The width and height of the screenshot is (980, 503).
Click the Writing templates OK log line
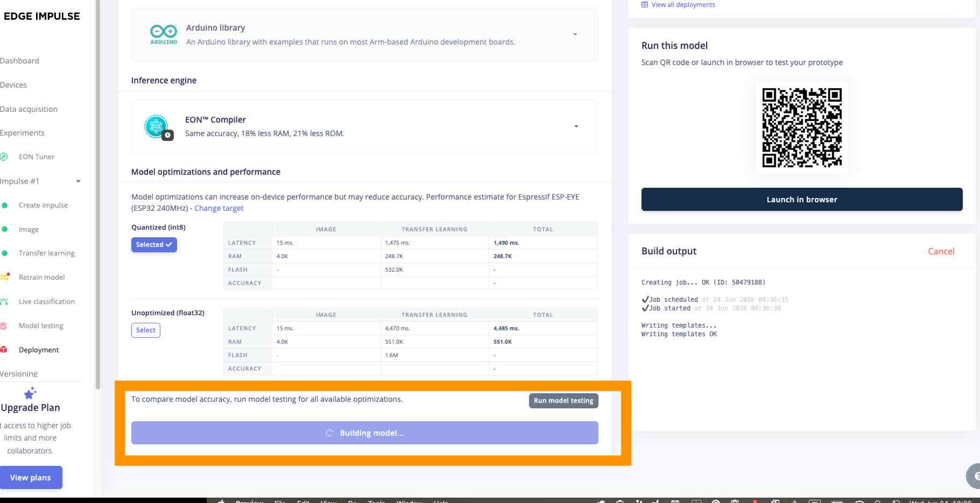679,334
